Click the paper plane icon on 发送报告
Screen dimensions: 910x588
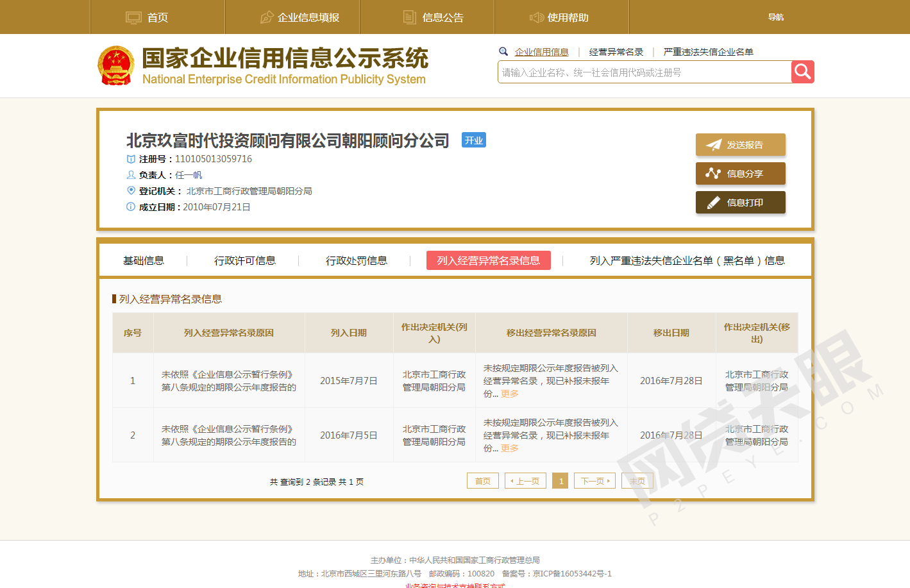click(714, 145)
